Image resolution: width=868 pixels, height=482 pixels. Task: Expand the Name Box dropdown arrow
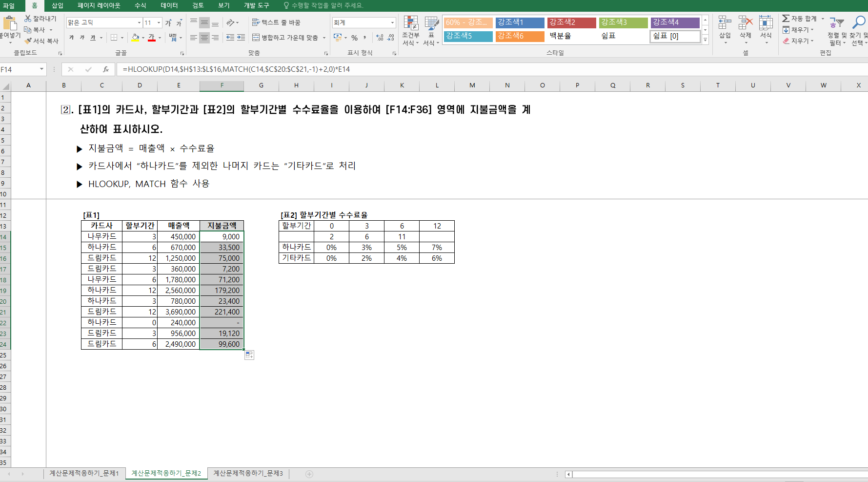tap(41, 69)
